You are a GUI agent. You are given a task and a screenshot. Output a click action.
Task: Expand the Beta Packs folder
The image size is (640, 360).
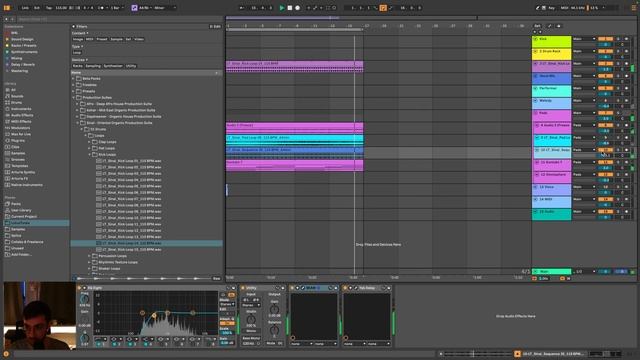[x=74, y=78]
